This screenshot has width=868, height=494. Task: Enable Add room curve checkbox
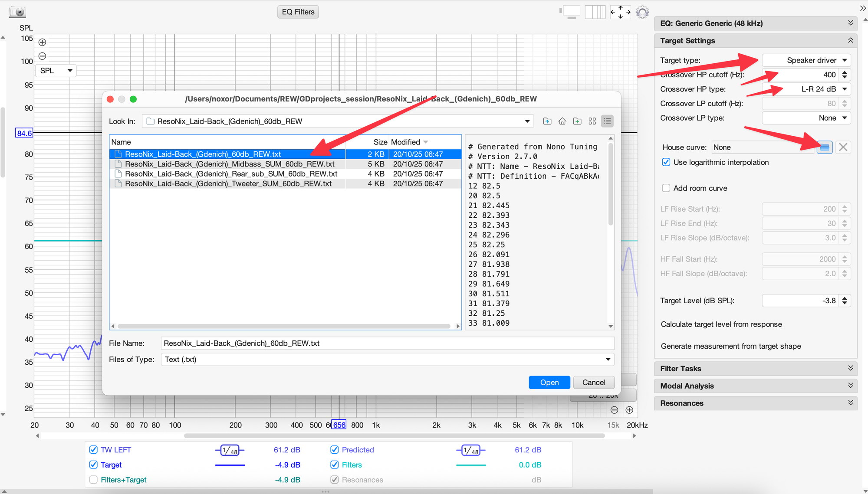666,188
